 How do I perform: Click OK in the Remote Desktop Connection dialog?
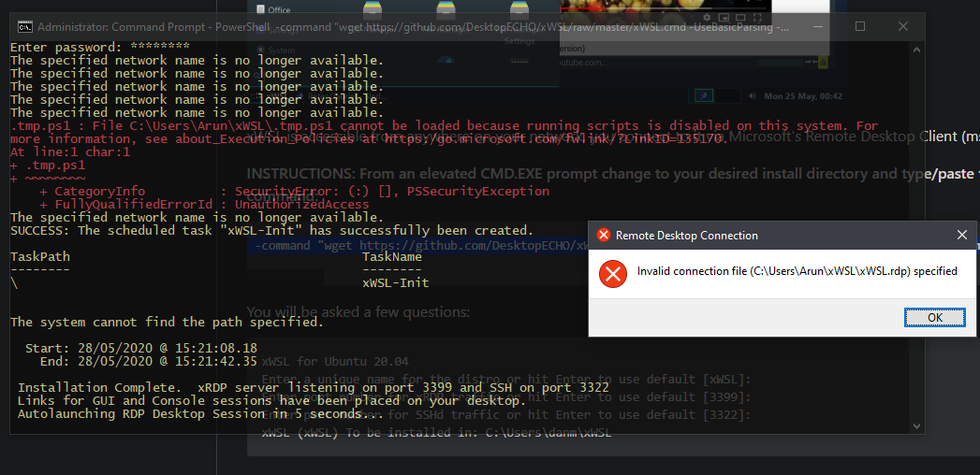[x=935, y=317]
